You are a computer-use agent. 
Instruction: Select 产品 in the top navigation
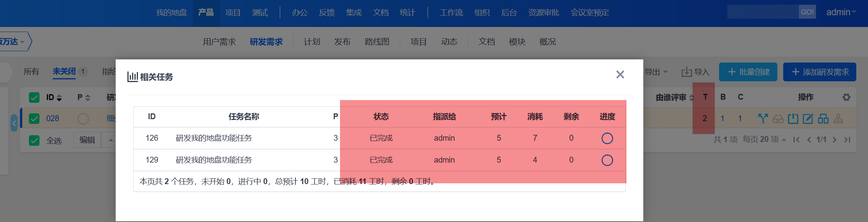[206, 13]
